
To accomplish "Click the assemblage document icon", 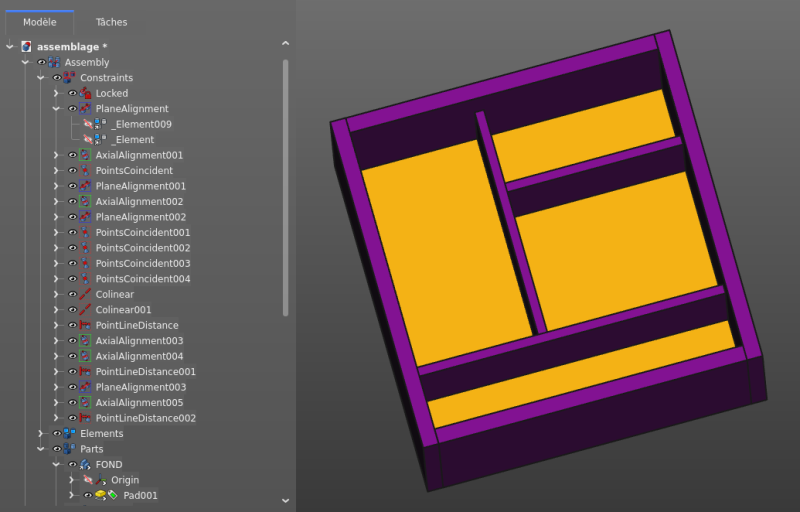I will (x=26, y=47).
